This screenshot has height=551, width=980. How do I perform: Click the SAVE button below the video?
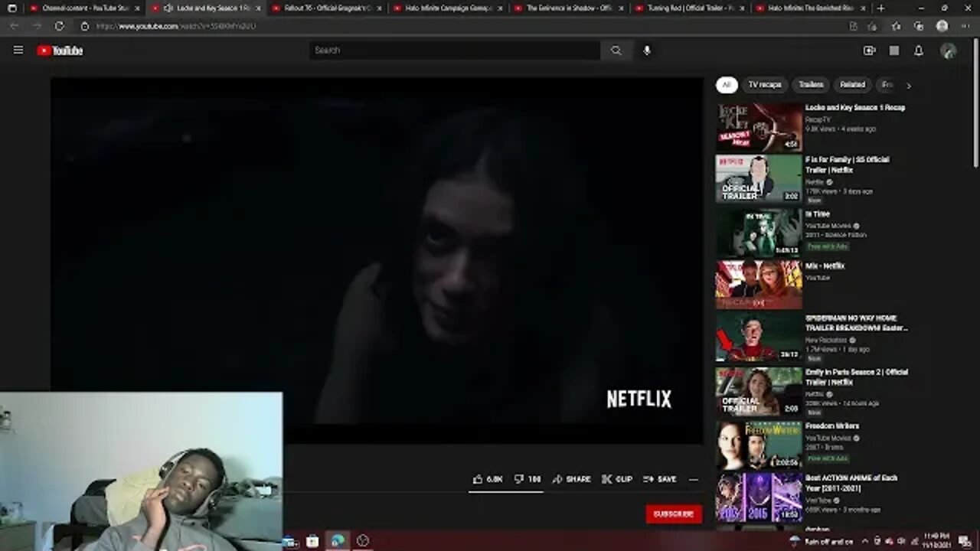pos(660,479)
